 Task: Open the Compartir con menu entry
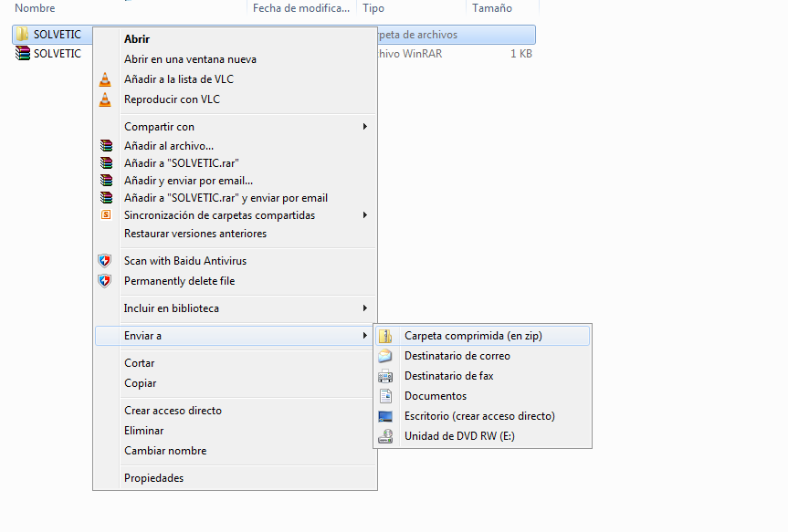[236, 127]
